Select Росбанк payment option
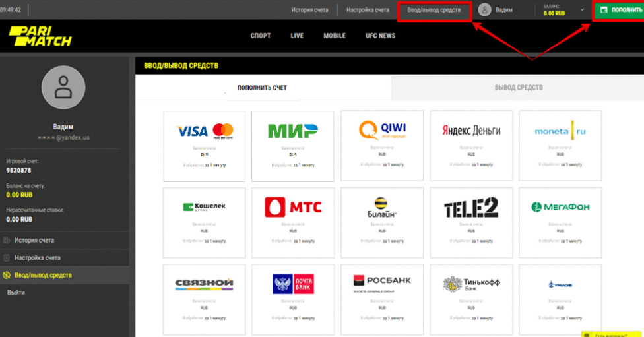Image resolution: width=644 pixels, height=337 pixels. pos(382,299)
